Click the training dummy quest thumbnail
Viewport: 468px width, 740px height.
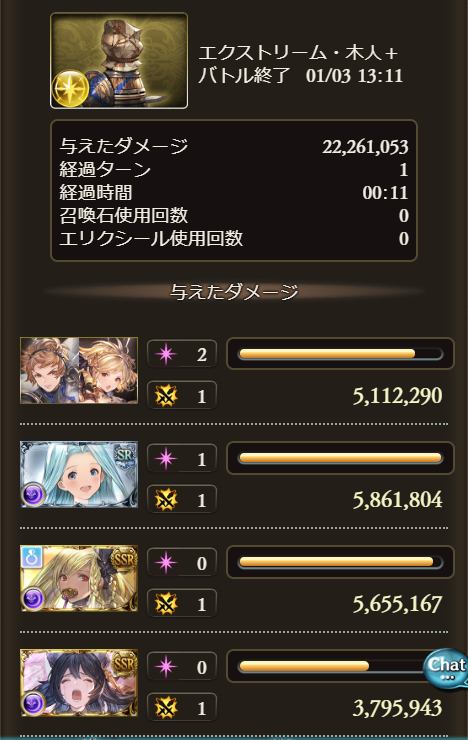(119, 61)
